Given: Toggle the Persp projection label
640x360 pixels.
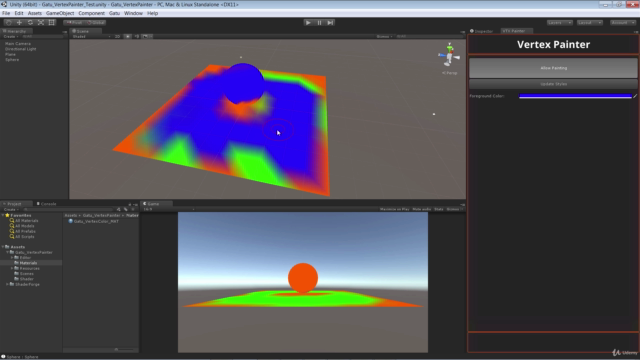Looking at the screenshot, I should pyautogui.click(x=450, y=73).
